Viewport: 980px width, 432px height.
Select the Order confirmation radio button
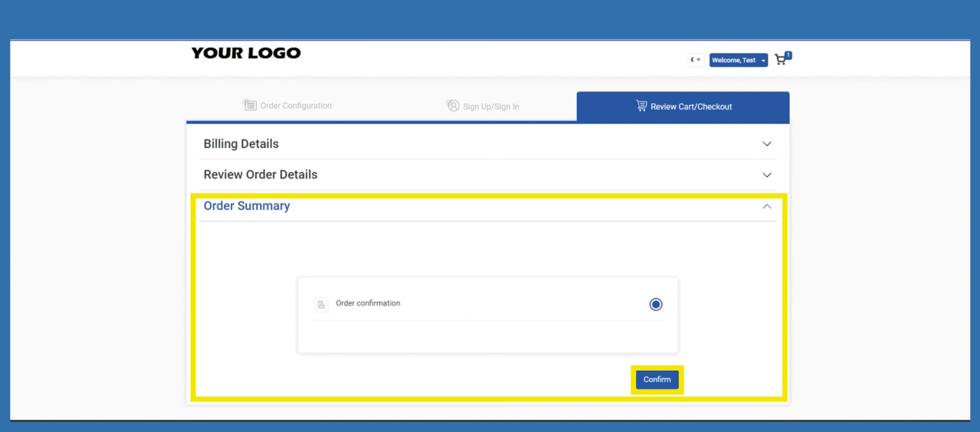656,304
